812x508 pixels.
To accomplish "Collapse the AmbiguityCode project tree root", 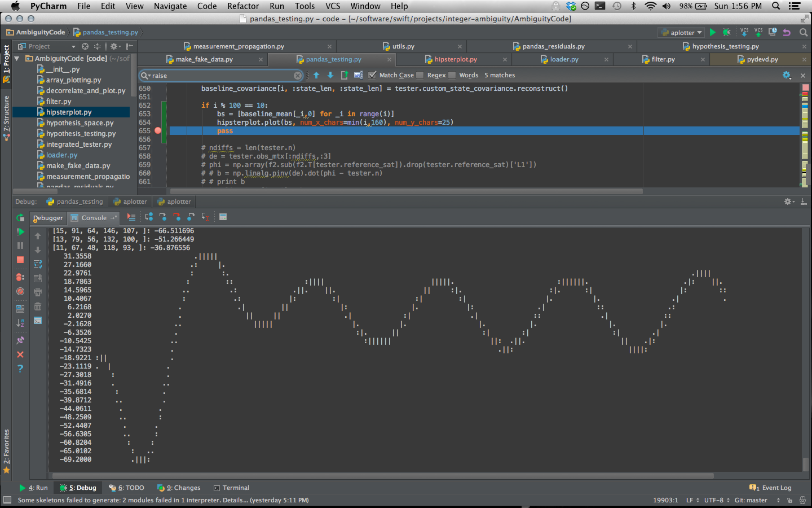I will (17, 59).
